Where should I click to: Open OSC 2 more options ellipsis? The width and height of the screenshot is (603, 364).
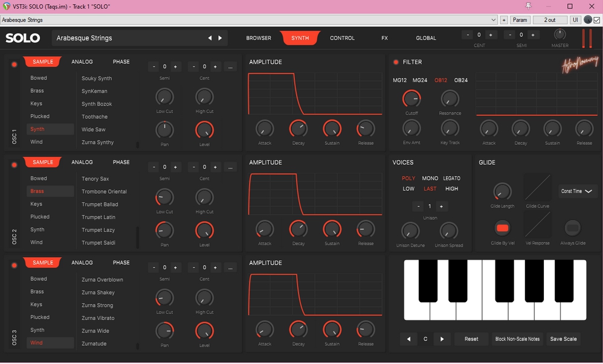point(230,167)
